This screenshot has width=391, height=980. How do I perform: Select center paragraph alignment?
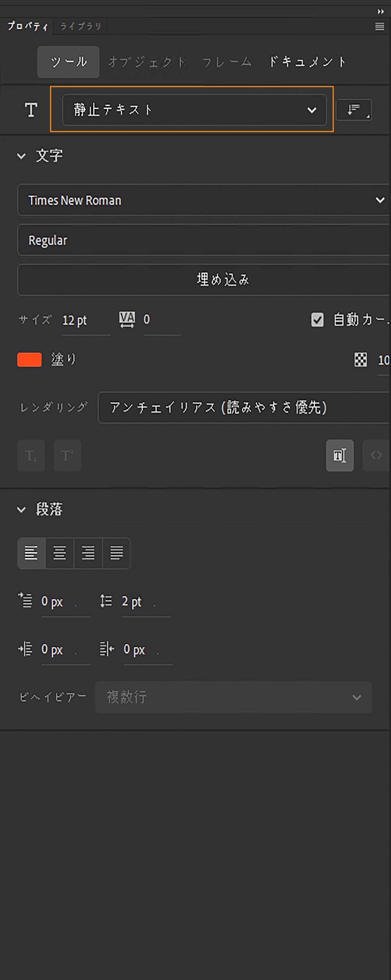pos(60,553)
